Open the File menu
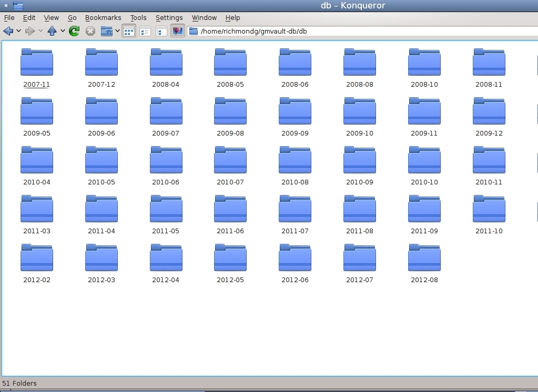This screenshot has height=392, width=538. click(x=9, y=17)
